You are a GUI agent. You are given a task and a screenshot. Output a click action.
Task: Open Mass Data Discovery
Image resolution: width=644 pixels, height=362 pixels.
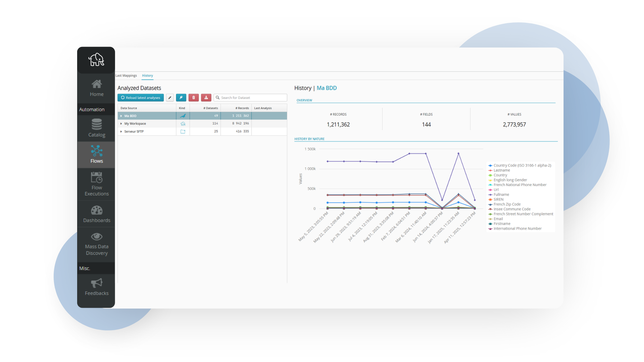pyautogui.click(x=97, y=244)
